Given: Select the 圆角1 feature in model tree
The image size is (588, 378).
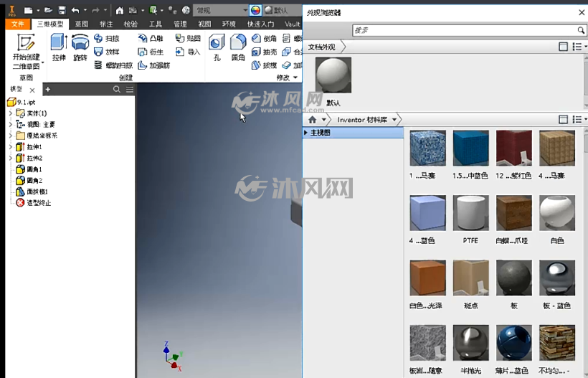Looking at the screenshot, I should 29,169.
